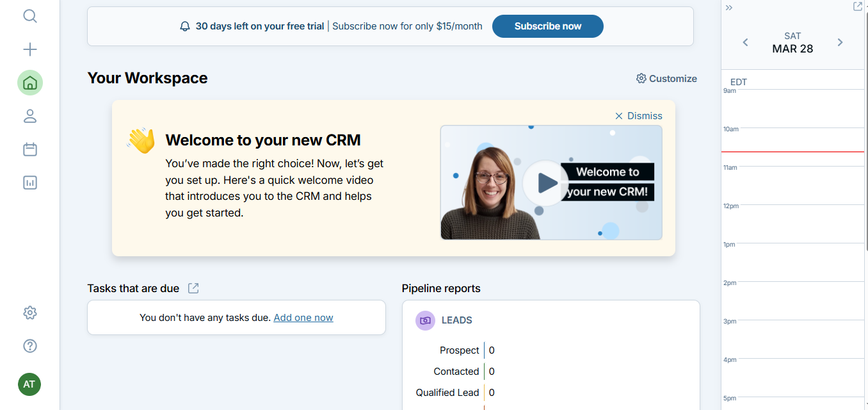Image resolution: width=868 pixels, height=410 pixels.
Task: Click the Tasks that are due heading
Action: (133, 288)
